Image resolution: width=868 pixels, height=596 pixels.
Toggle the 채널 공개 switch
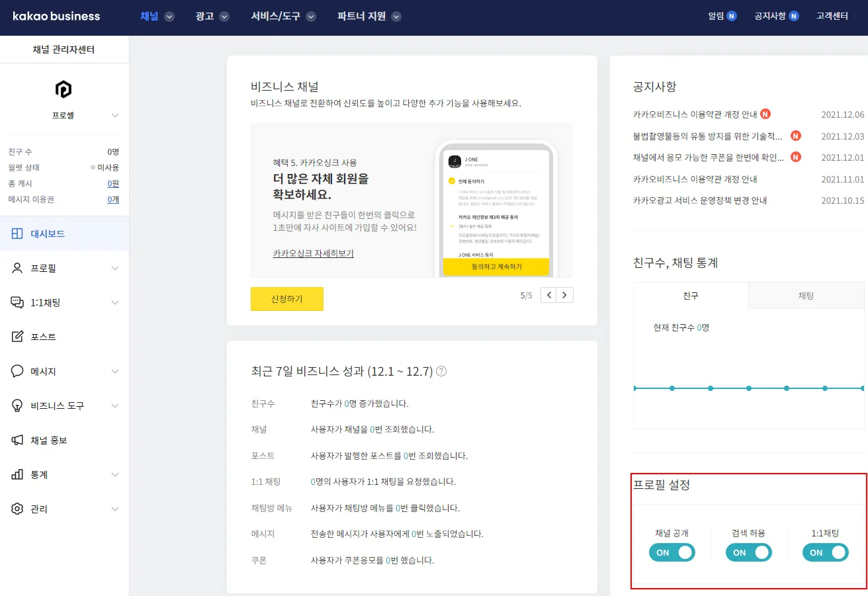point(672,552)
